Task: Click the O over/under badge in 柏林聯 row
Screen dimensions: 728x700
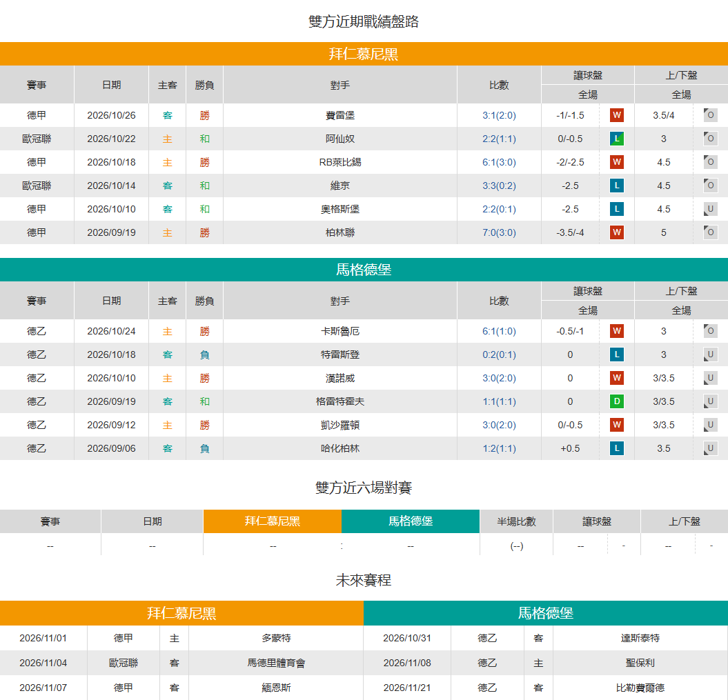Action: pos(710,232)
